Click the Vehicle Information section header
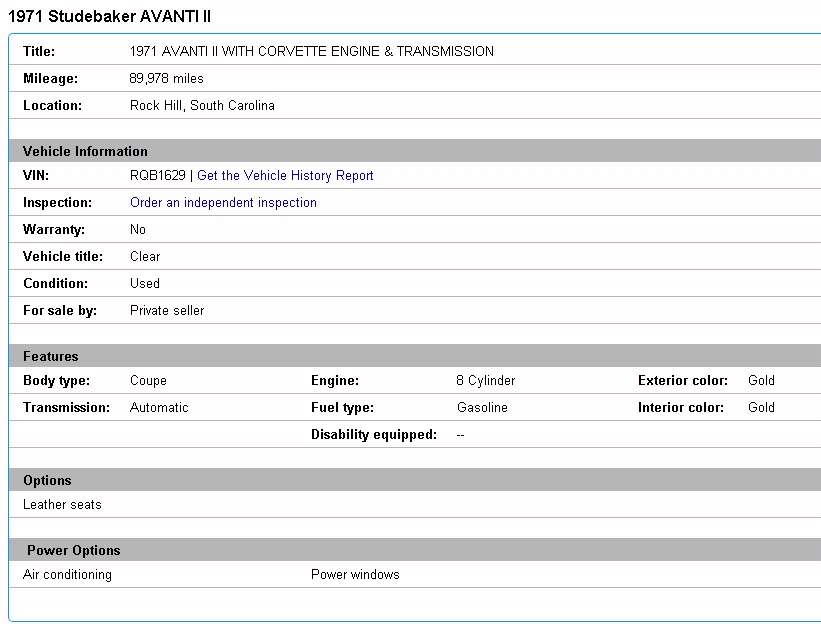 (x=85, y=152)
